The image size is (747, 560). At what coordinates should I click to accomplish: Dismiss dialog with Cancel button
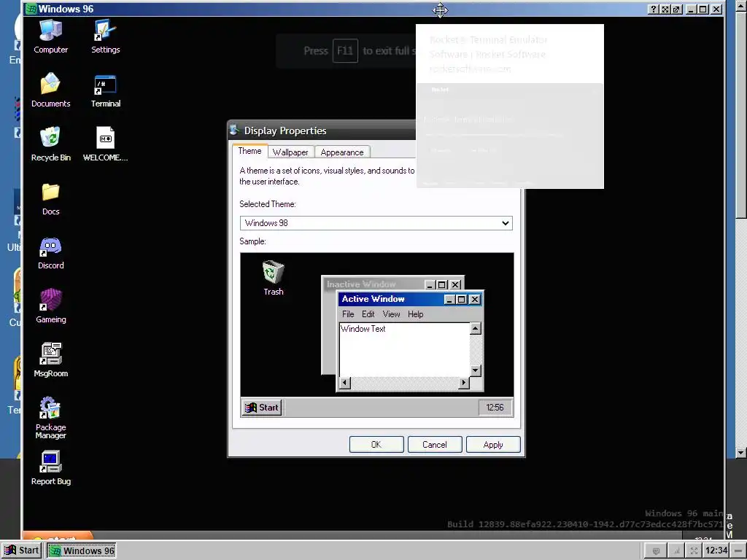coord(435,444)
